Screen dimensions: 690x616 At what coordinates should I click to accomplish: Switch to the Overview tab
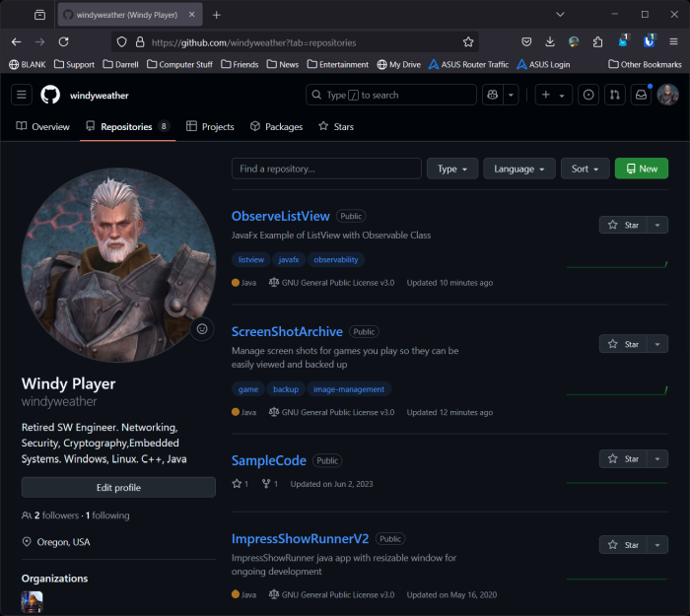(43, 127)
